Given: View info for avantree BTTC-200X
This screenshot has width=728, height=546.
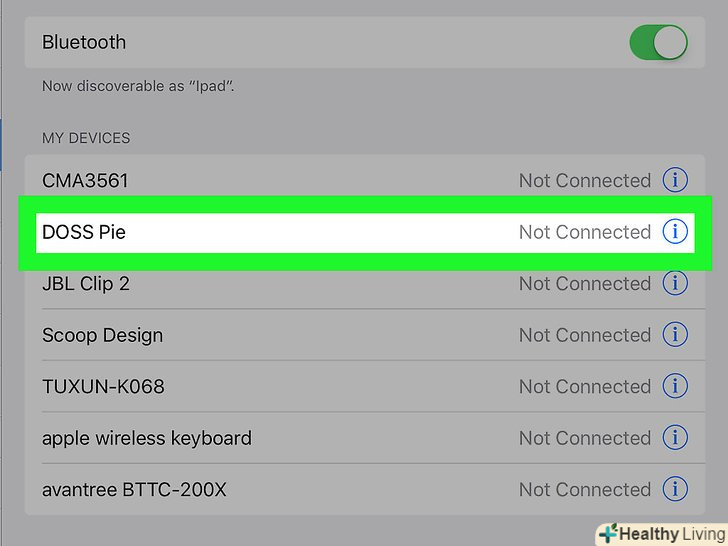Looking at the screenshot, I should click(x=675, y=490).
